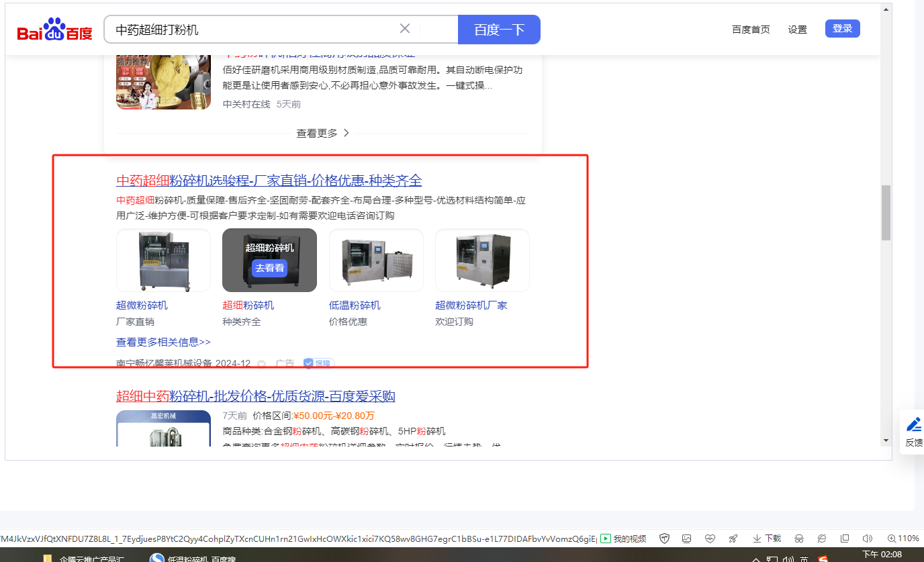
Task: Click the vertical scrollbar thumb
Action: (x=886, y=212)
